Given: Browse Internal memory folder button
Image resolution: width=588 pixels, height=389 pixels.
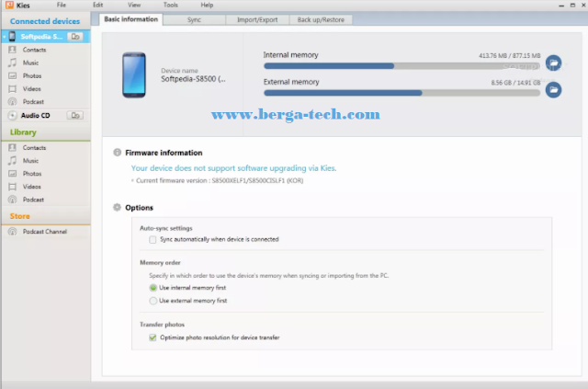Looking at the screenshot, I should [553, 63].
